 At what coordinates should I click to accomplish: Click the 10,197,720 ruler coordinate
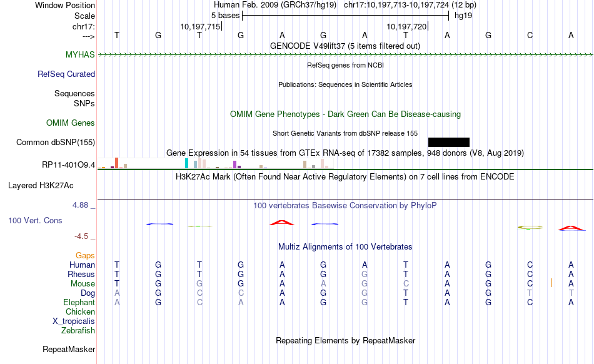(406, 26)
